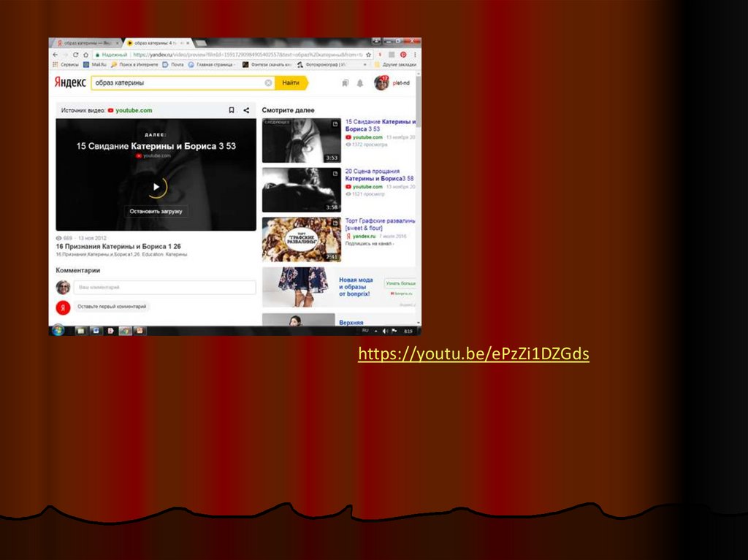Image resolution: width=748 pixels, height=560 pixels.
Task: Open the Сервисы apps bookmark
Action: pyautogui.click(x=66, y=64)
